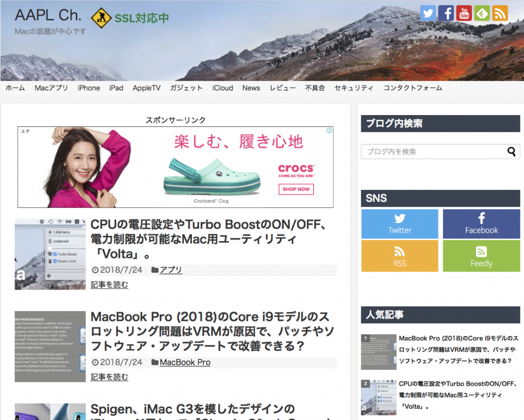524x420 pixels.
Task: Select the Feedly button in the SNS sidebar
Action: click(481, 256)
